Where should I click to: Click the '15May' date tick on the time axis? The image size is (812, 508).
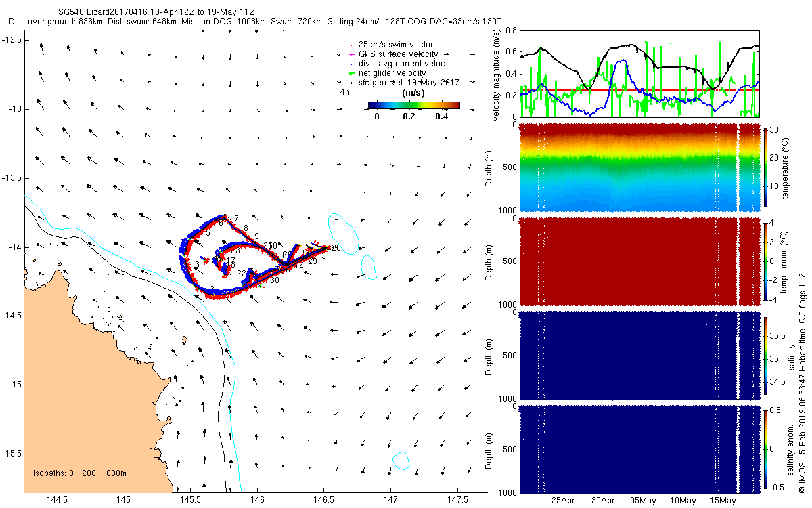(x=723, y=501)
